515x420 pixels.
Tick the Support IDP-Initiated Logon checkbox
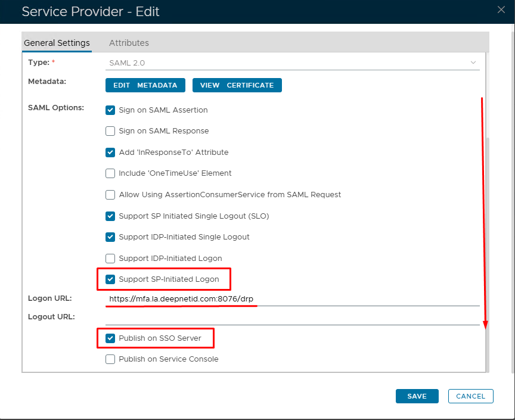110,259
